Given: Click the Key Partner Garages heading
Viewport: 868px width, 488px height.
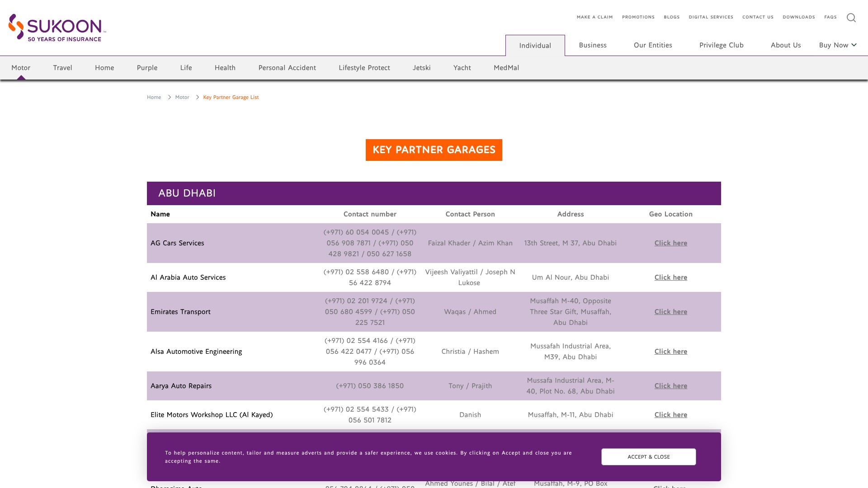Looking at the screenshot, I should [434, 150].
